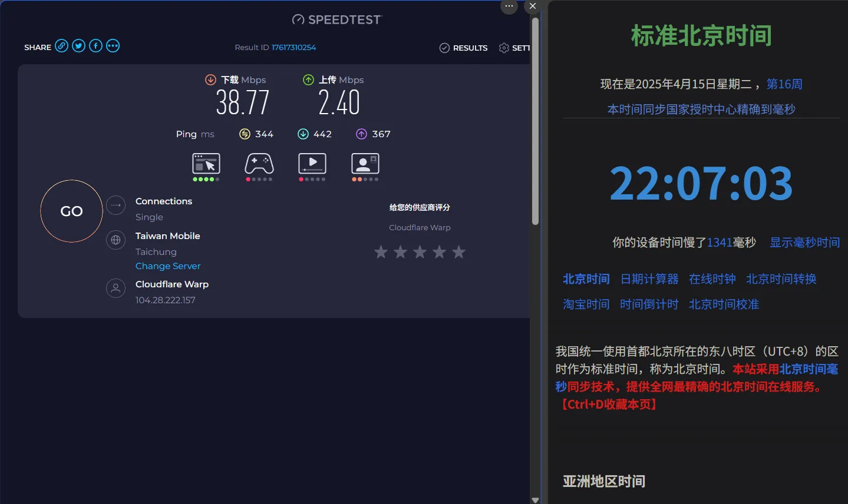Rate provider with fifth star
The height and width of the screenshot is (504, 848).
point(458,253)
